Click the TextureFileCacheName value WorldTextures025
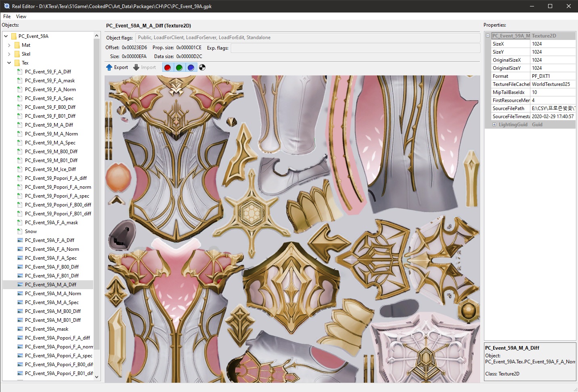The width and height of the screenshot is (578, 392). [553, 84]
